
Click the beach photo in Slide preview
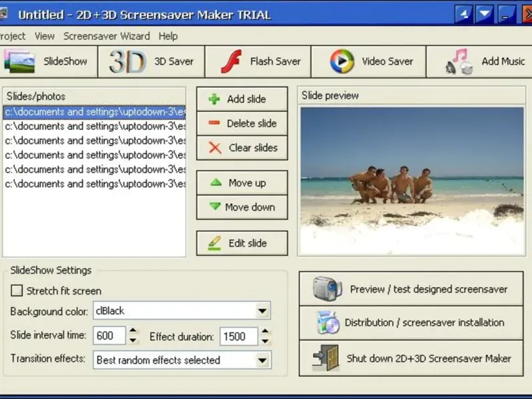(412, 181)
